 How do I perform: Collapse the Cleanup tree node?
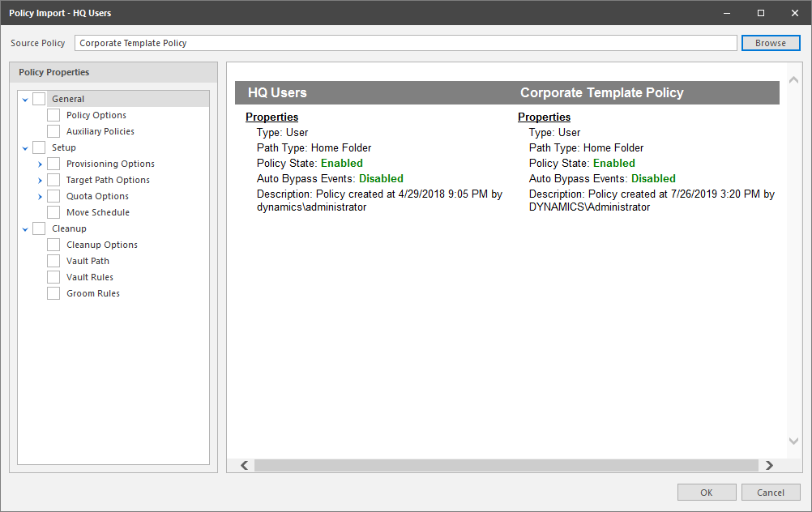(x=25, y=228)
